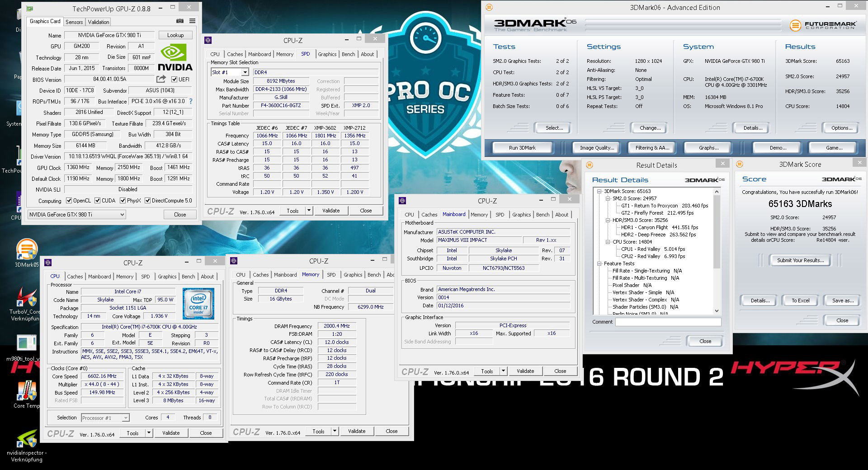Click the Intel Core i7 logo badge

[198, 303]
